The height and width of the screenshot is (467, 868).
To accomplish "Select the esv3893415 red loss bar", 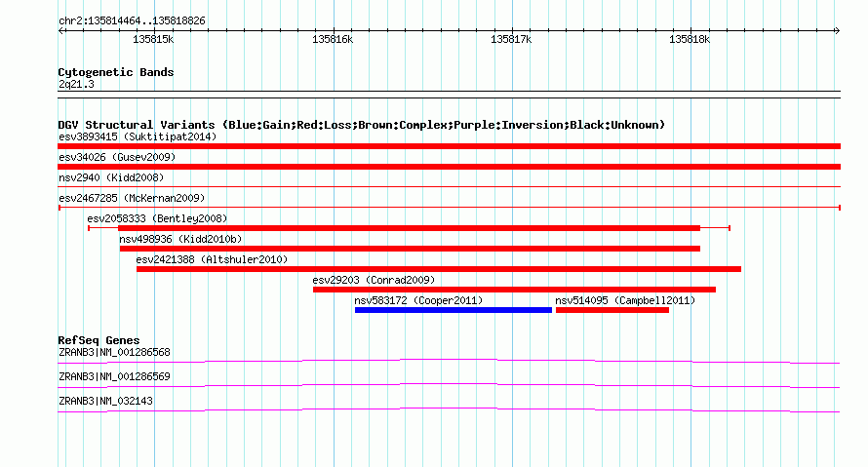I will point(449,146).
